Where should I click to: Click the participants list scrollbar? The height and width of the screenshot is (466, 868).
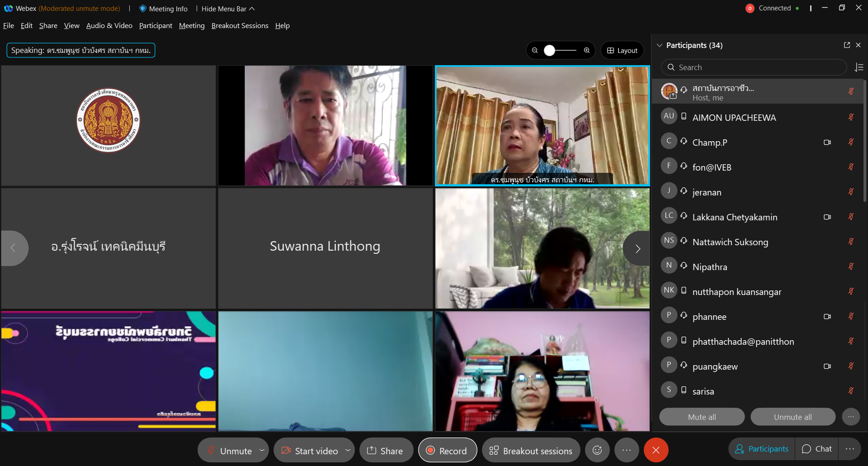pyautogui.click(x=864, y=142)
